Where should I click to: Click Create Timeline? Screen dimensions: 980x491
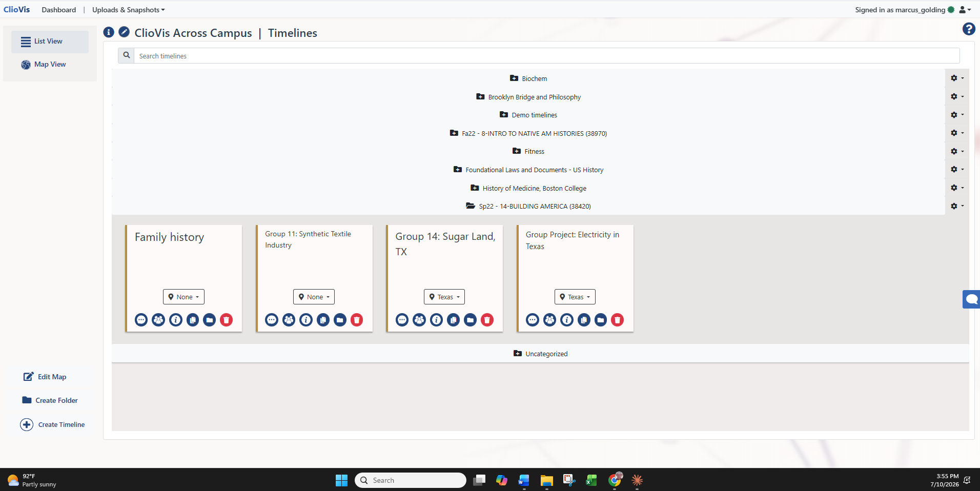pos(52,424)
